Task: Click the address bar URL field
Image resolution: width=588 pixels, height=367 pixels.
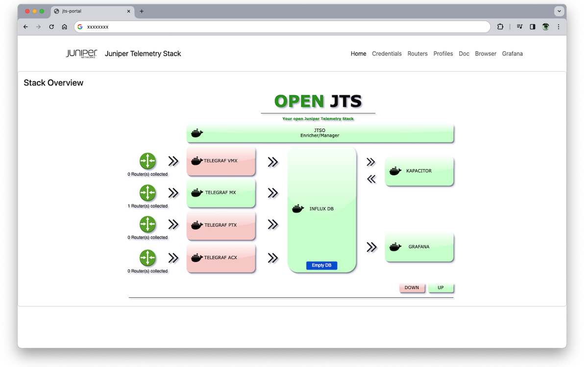Action: [282, 27]
